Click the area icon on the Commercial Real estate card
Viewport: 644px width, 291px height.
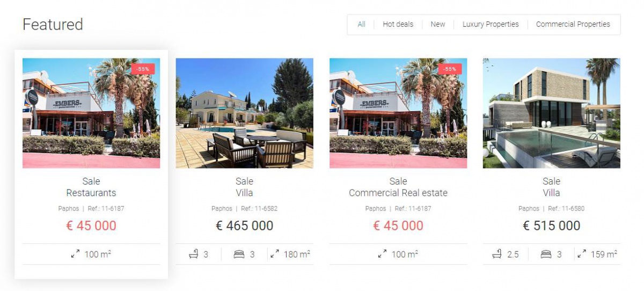(x=383, y=254)
